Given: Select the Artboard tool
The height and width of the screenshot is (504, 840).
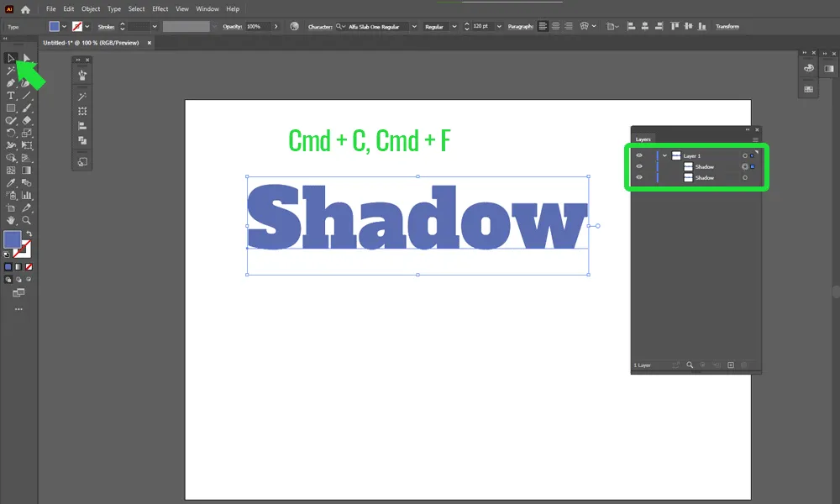Looking at the screenshot, I should tap(11, 207).
